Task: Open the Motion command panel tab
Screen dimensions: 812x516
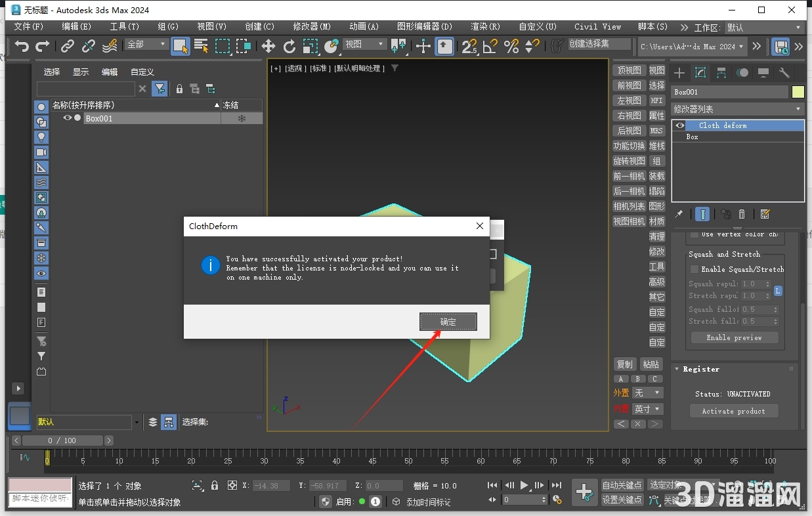Action: click(742, 73)
